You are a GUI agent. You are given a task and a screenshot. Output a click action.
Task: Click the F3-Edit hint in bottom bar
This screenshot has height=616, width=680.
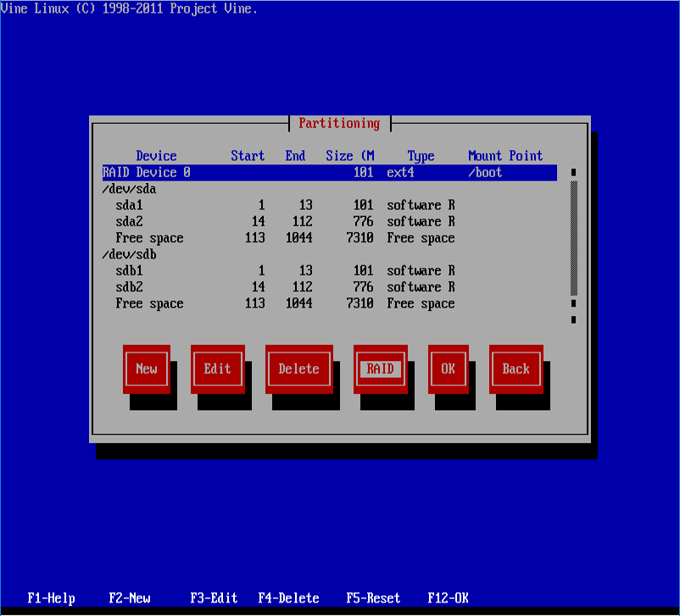click(215, 598)
